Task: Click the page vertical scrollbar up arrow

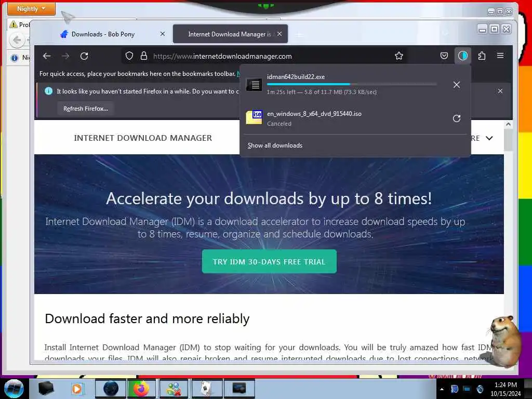Action: [508, 124]
